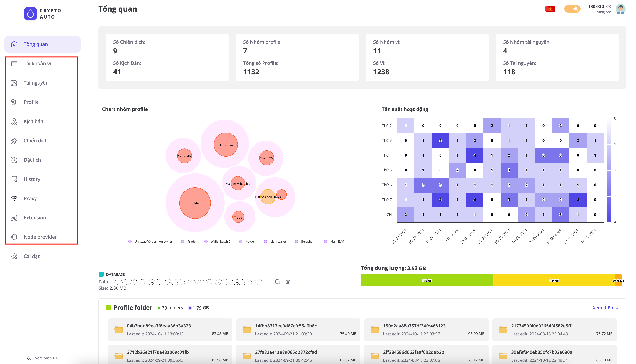Reveal the hidden database path
Viewport: 636px width, 364px height.
click(x=288, y=282)
